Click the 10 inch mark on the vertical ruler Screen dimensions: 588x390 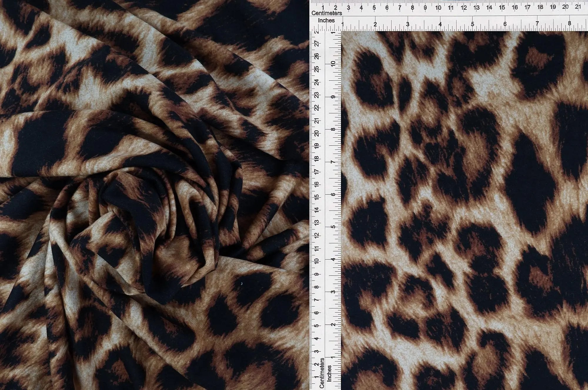coord(333,64)
